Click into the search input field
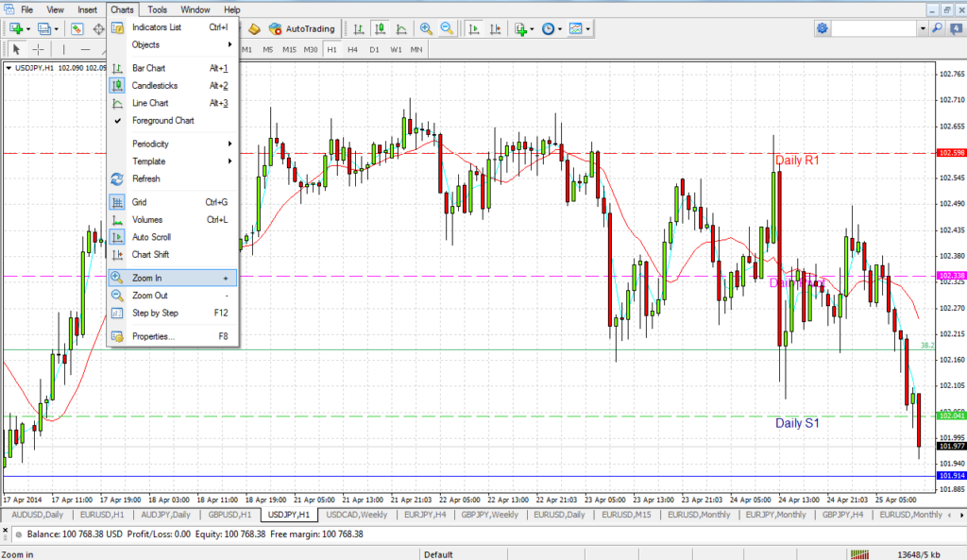The width and height of the screenshot is (967, 560). pos(874,28)
